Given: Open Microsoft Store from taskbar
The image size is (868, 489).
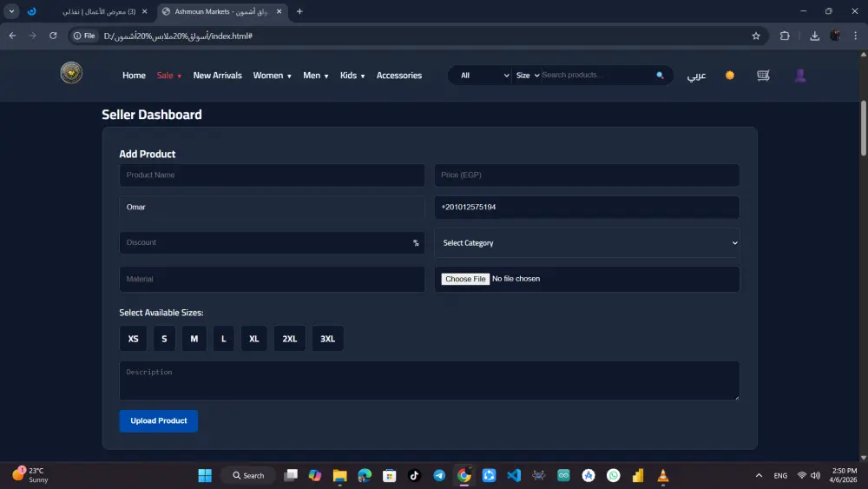Looking at the screenshot, I should [390, 476].
